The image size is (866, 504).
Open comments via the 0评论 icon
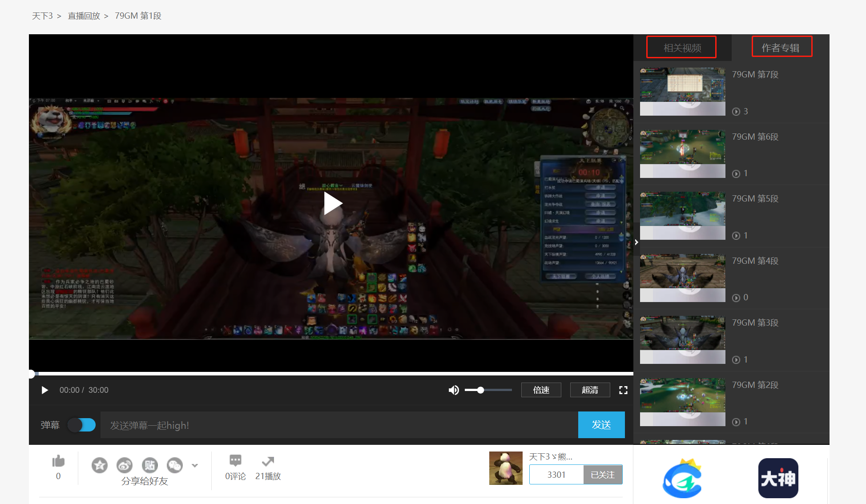point(235,460)
